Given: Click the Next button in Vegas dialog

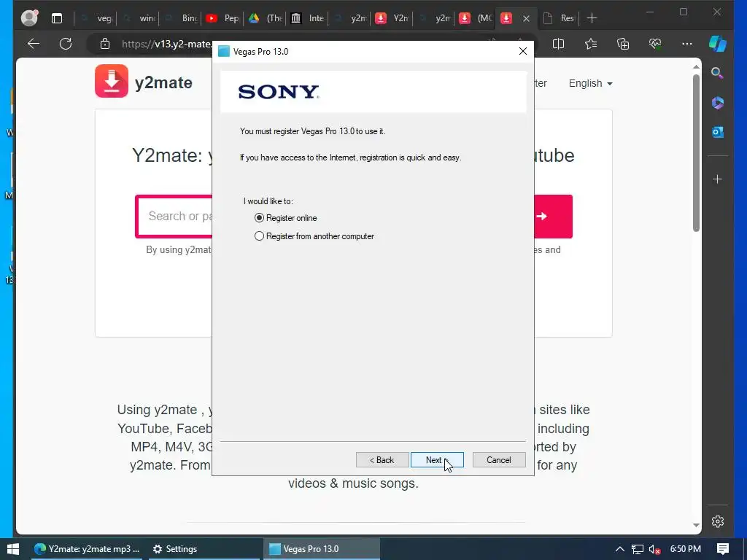Looking at the screenshot, I should tap(437, 460).
